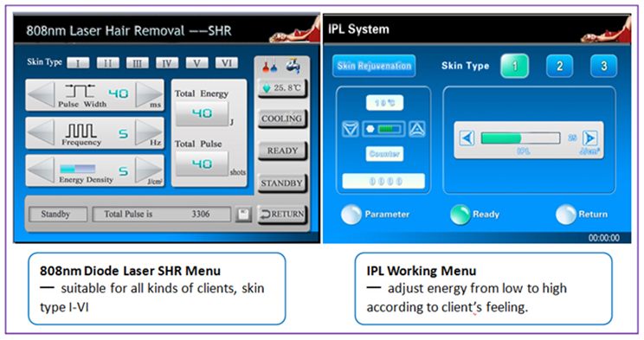Viewport: 644px width, 340px height.
Task: Click the green IPL energy bar
Action: [x=520, y=138]
